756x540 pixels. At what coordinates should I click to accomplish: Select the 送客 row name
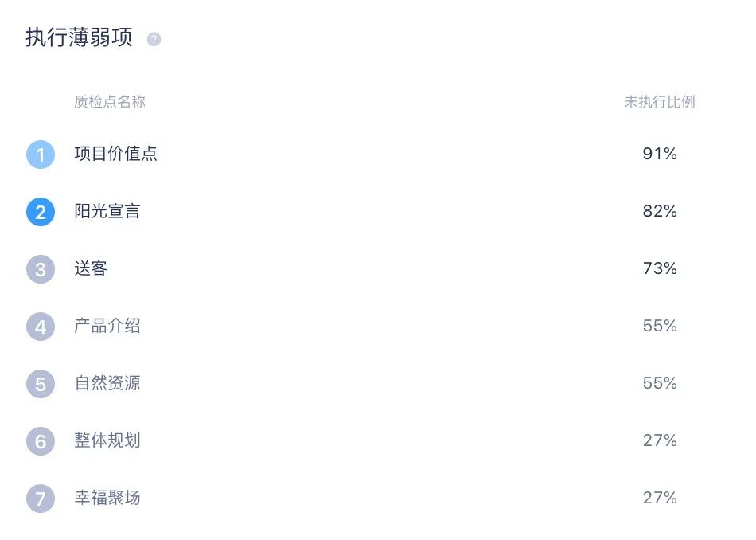[x=91, y=268]
